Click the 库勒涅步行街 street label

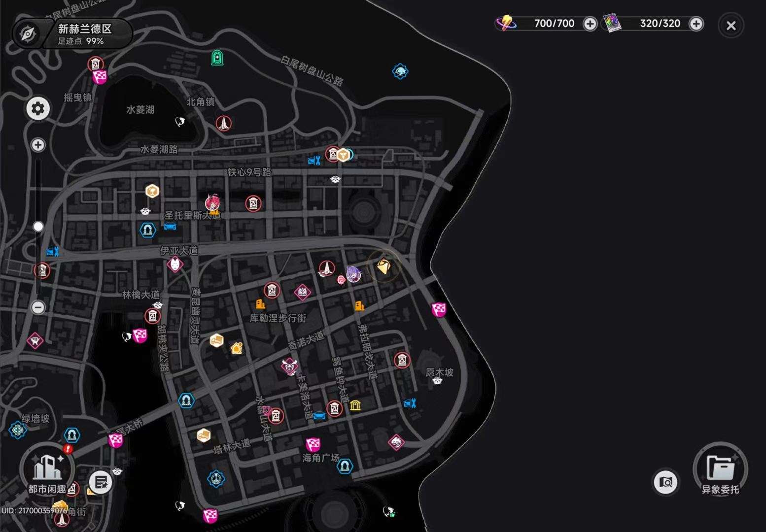coord(278,318)
